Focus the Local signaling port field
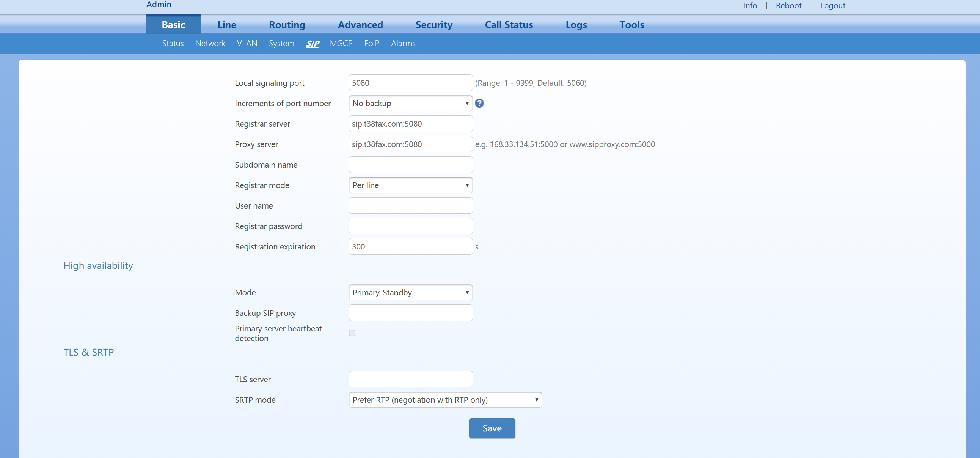 tap(410, 83)
